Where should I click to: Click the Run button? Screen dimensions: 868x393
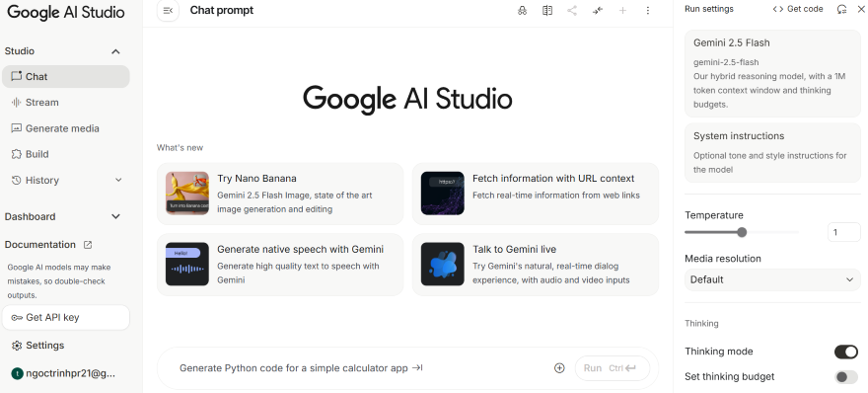coord(613,368)
